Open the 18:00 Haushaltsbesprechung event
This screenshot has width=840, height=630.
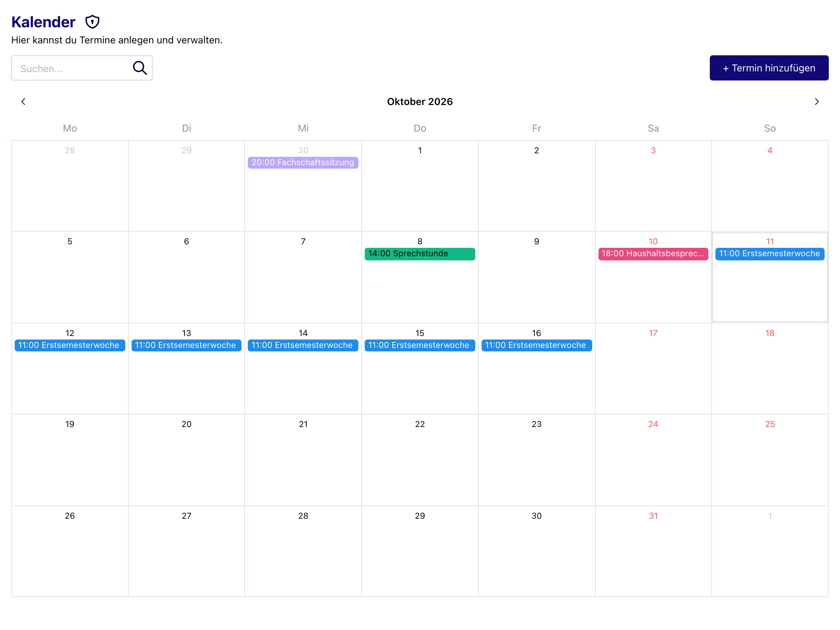coord(653,254)
